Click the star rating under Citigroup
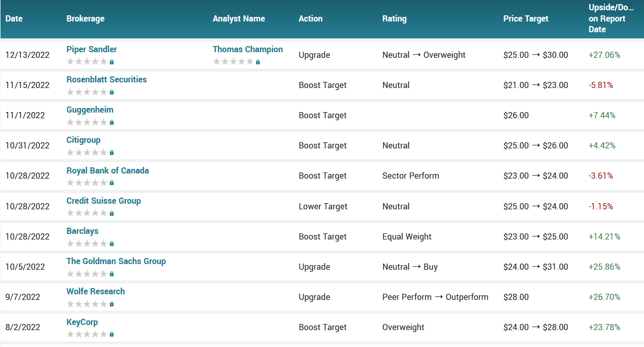 (87, 153)
